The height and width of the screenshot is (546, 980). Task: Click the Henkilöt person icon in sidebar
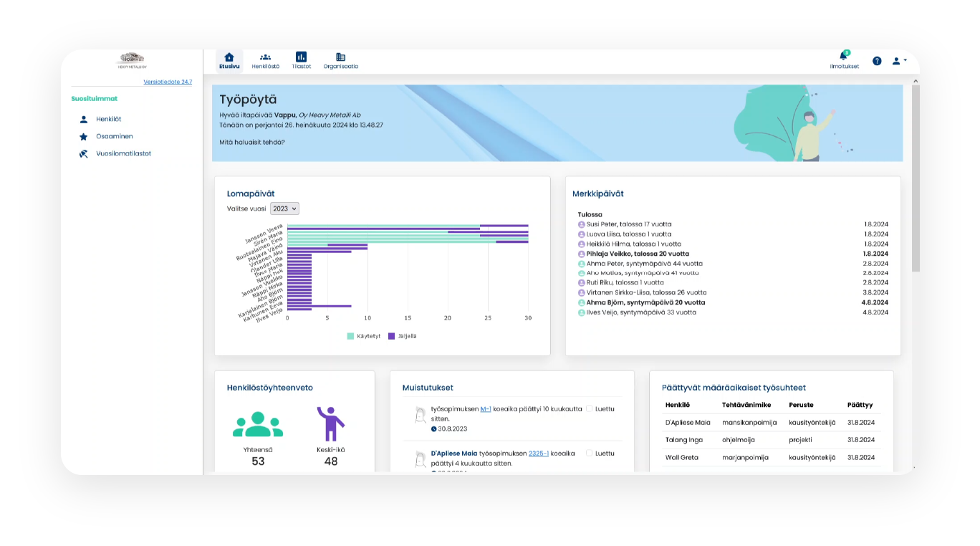pos(84,119)
